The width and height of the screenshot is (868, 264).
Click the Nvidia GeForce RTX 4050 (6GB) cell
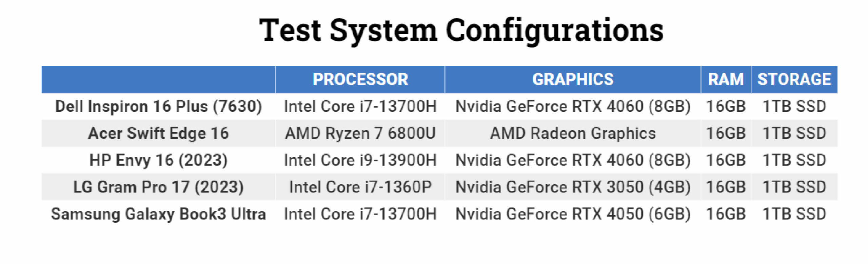point(573,214)
